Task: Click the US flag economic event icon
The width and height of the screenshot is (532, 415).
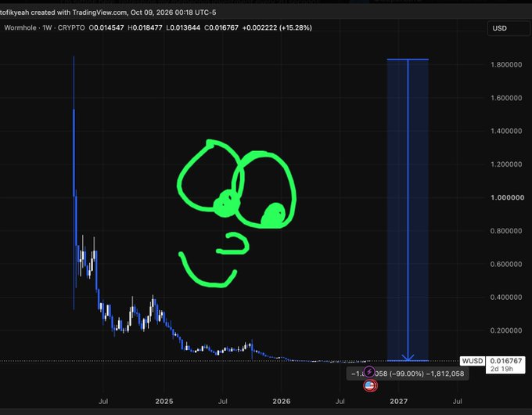Action: click(369, 386)
